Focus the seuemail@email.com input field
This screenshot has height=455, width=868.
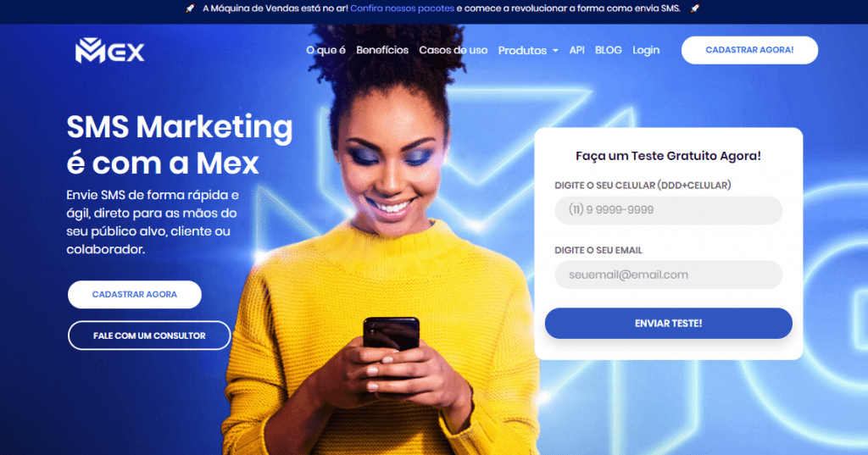click(668, 275)
